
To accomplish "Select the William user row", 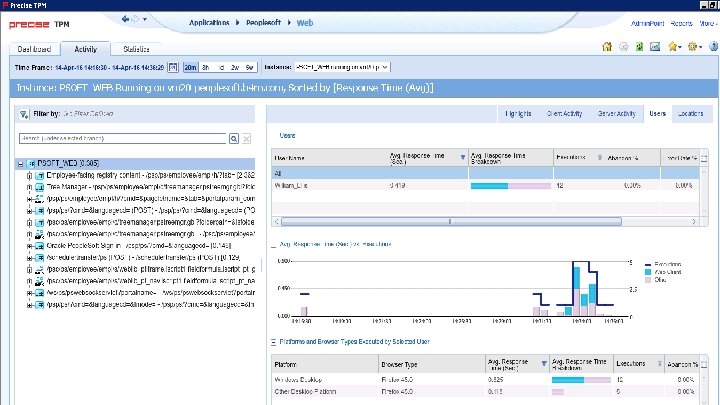I will tap(485, 186).
